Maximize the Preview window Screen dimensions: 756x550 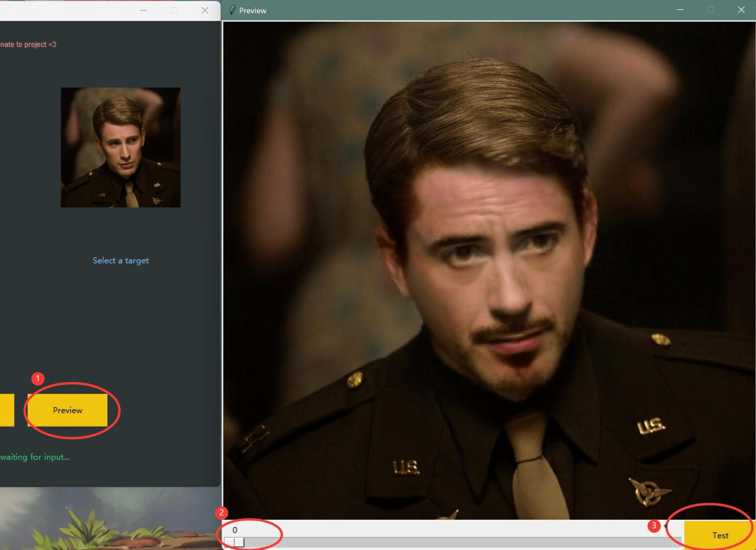pos(710,10)
